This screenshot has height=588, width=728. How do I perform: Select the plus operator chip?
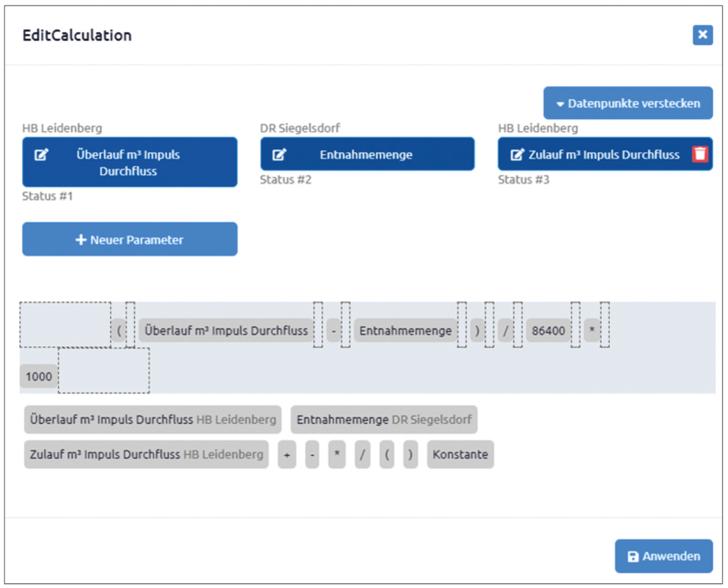pyautogui.click(x=287, y=455)
